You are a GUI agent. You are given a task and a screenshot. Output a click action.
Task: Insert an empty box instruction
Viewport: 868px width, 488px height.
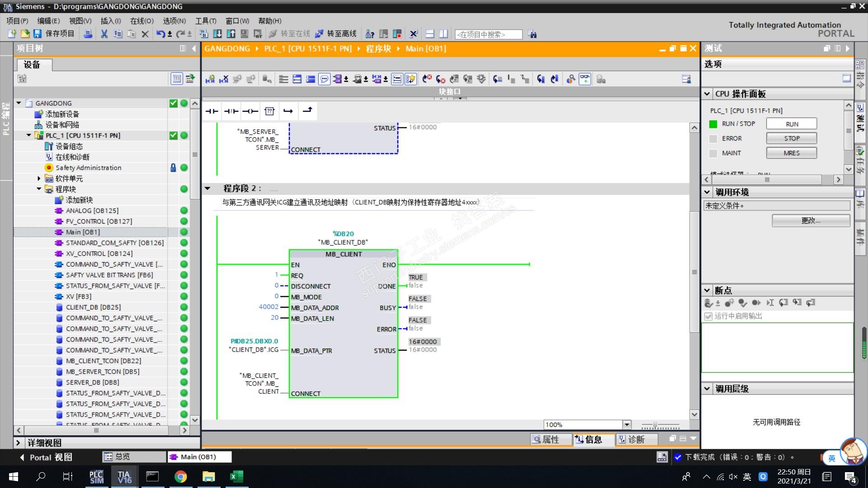pyautogui.click(x=269, y=111)
